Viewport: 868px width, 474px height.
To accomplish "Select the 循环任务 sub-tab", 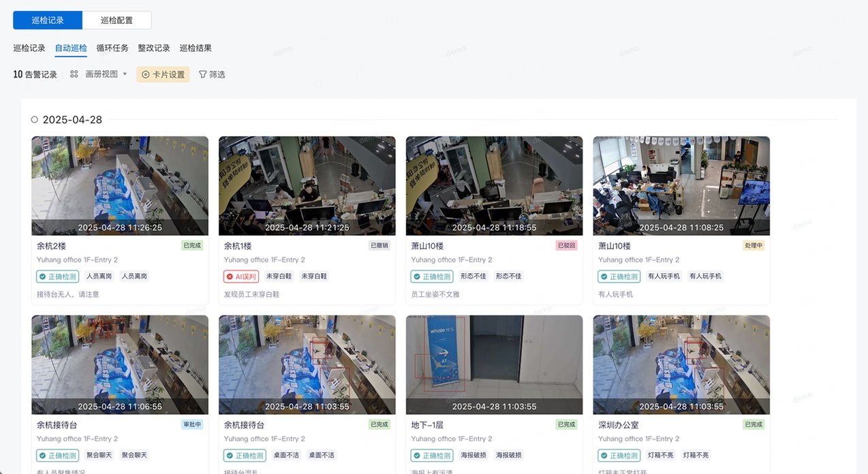I will pos(112,48).
